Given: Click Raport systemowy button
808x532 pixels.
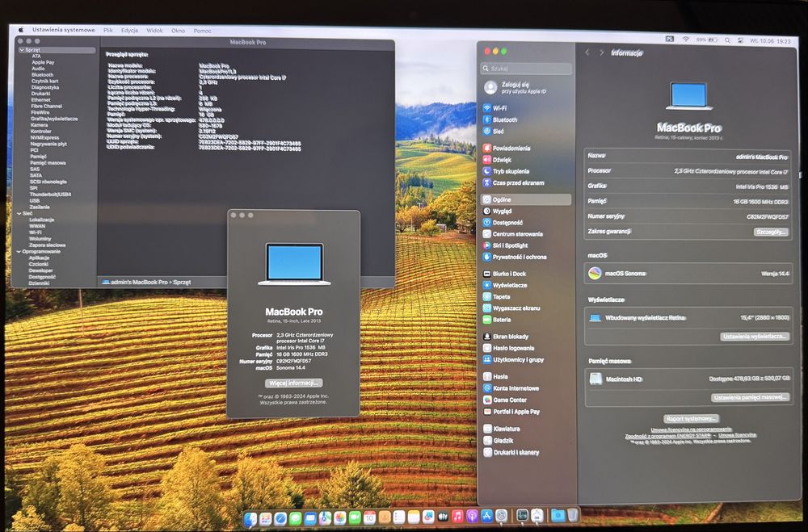Looking at the screenshot, I should 691,419.
